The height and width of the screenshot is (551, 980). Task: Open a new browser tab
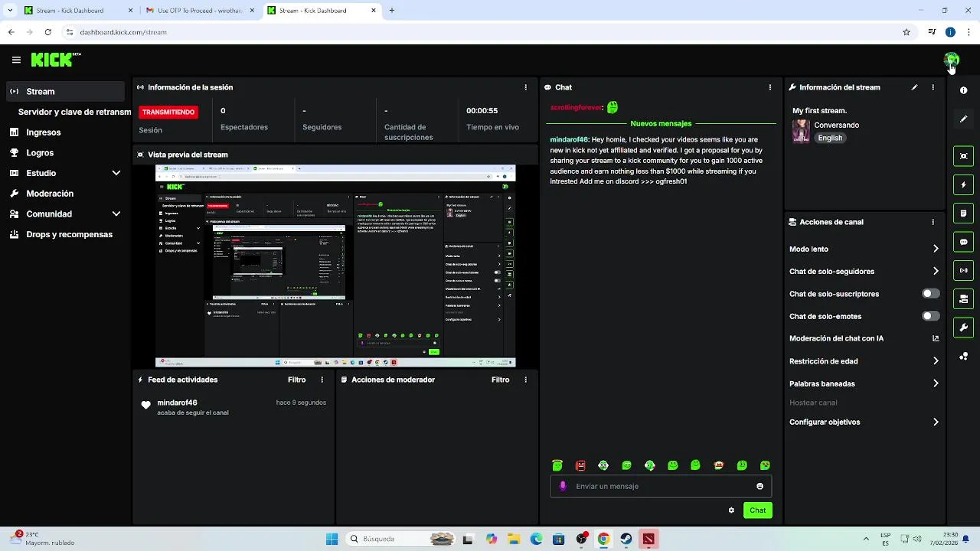(x=391, y=11)
